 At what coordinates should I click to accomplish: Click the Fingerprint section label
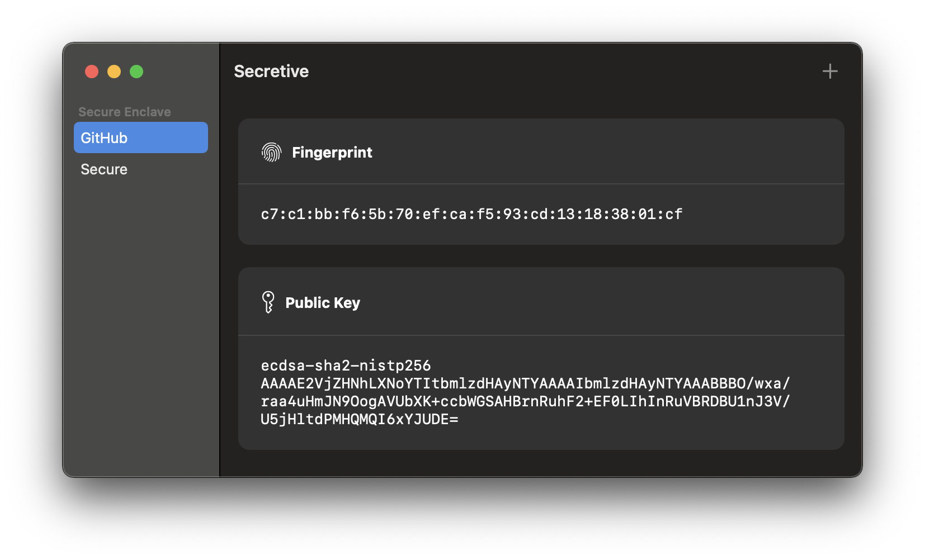coord(332,152)
